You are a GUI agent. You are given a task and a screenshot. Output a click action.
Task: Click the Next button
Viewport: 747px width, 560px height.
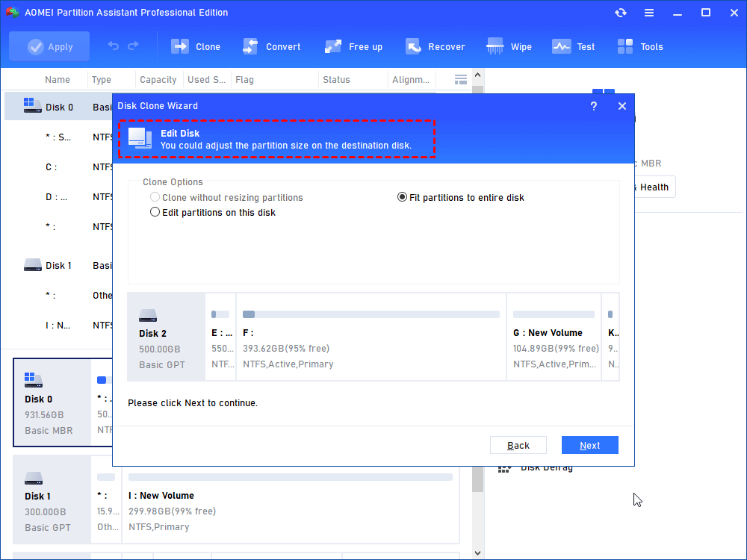tap(590, 445)
